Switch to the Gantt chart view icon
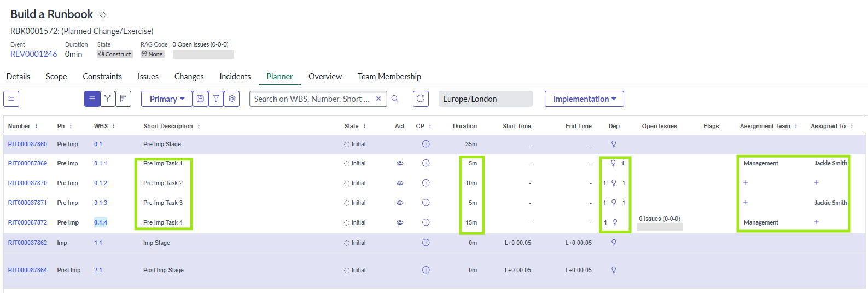The image size is (868, 293). coord(123,99)
